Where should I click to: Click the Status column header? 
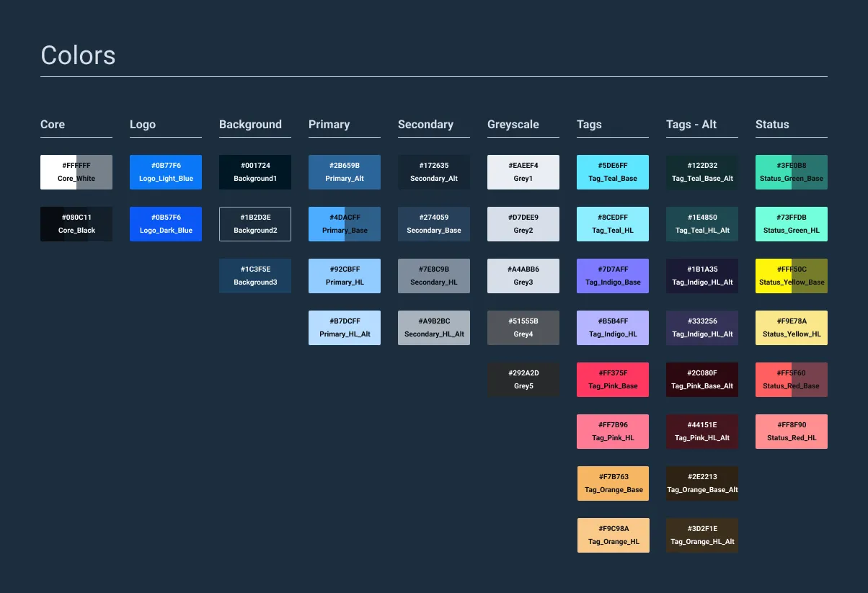[x=771, y=124]
